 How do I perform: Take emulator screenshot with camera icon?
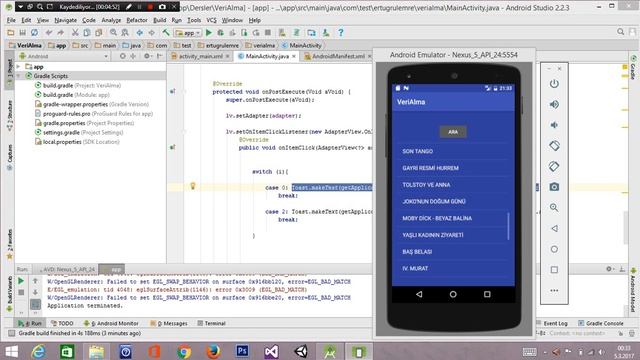554,187
